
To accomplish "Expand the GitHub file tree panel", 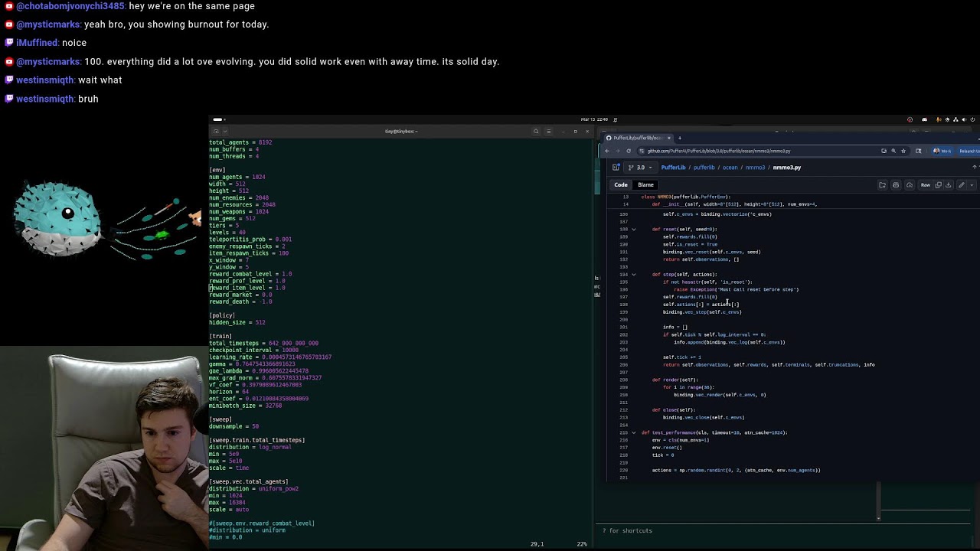I will (616, 167).
